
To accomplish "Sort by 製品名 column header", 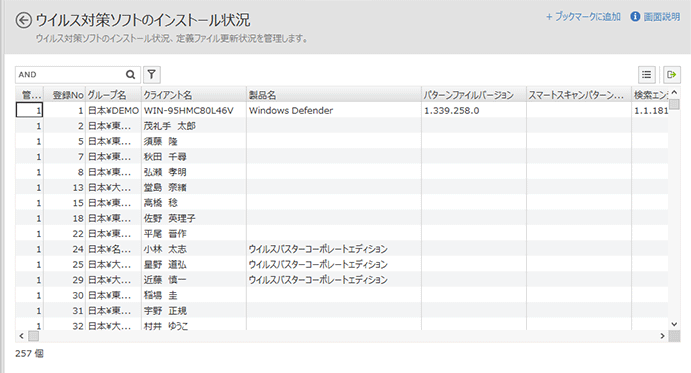I will (334, 95).
